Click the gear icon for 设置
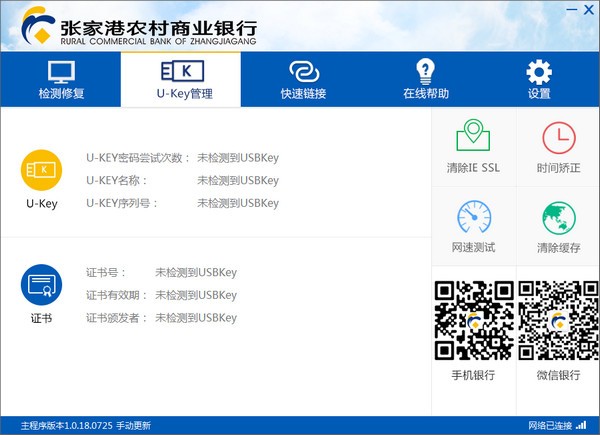Screen dimensions: 600x435 (x=539, y=72)
